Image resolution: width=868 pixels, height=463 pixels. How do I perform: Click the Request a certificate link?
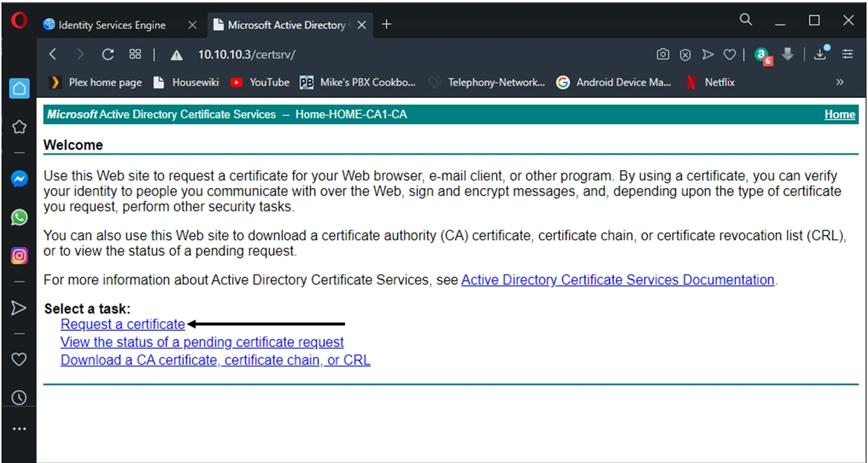(x=123, y=324)
